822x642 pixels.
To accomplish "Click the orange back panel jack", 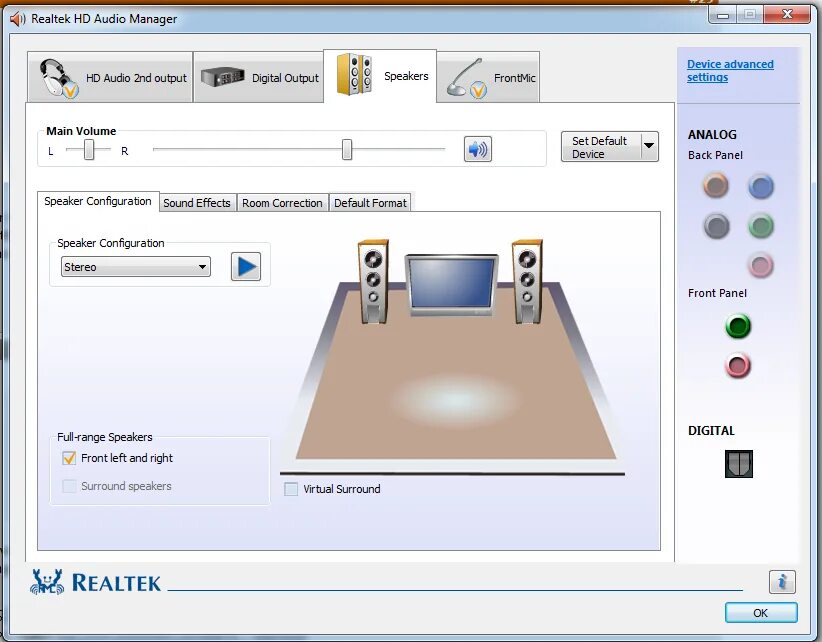I will point(716,186).
